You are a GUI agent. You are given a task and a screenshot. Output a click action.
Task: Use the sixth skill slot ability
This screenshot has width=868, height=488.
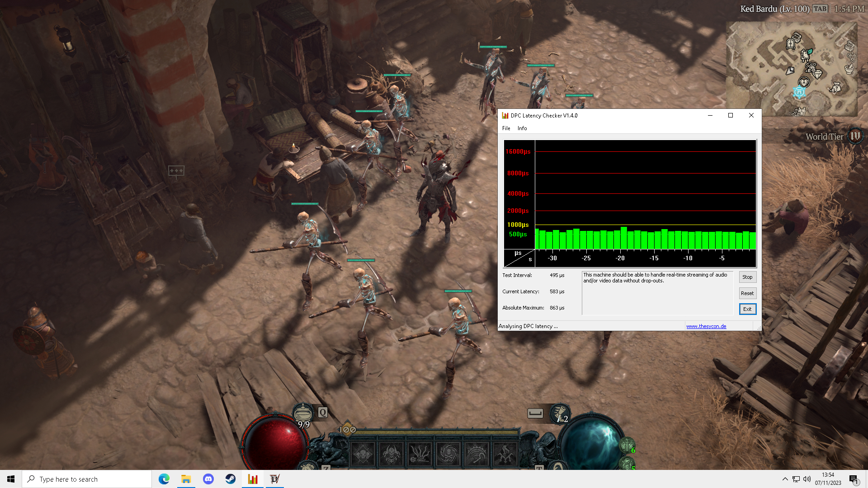(505, 454)
